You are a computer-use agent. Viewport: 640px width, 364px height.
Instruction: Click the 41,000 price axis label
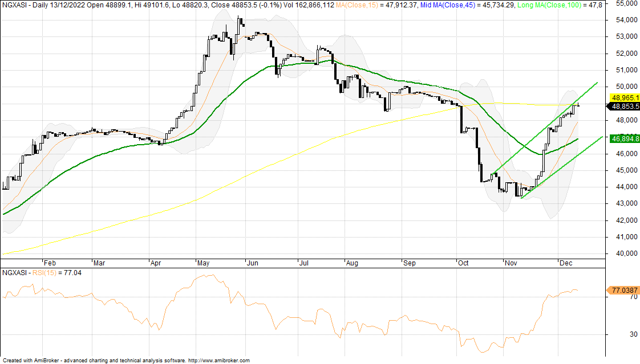pyautogui.click(x=626, y=237)
